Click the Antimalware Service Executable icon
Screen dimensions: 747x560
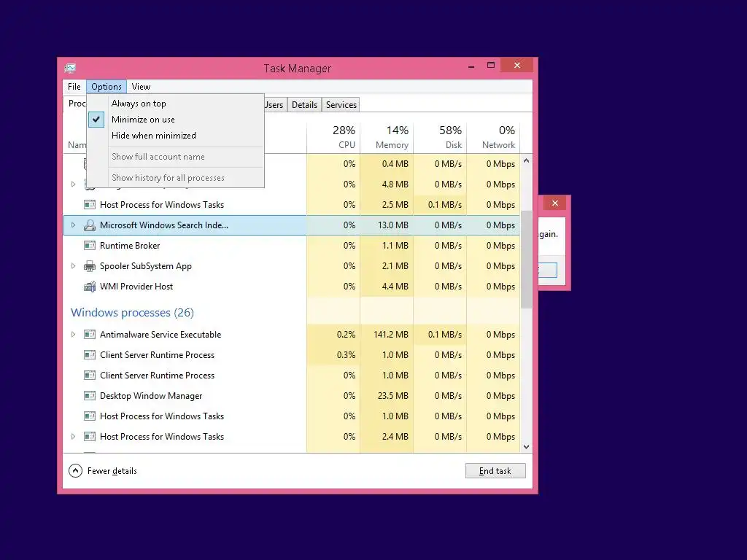90,335
